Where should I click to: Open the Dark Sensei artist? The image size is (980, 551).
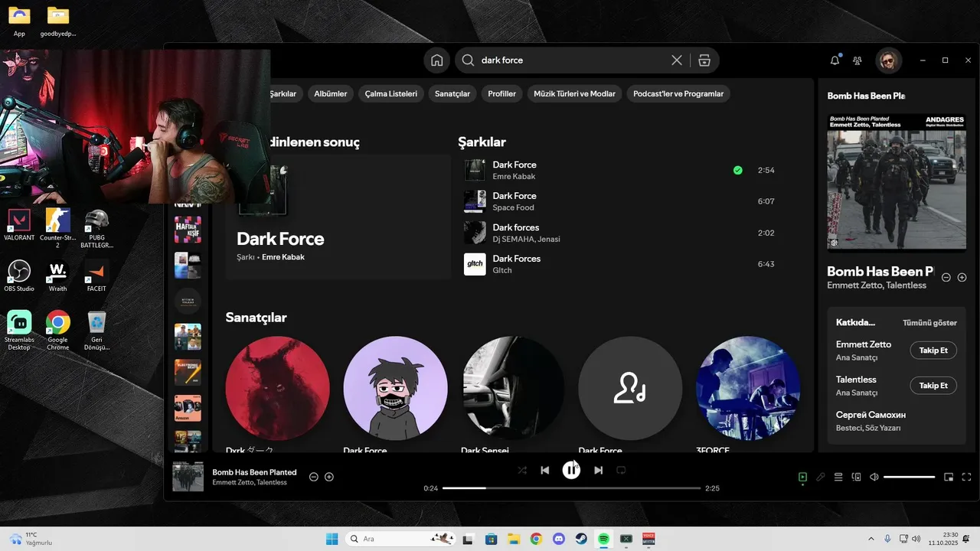pyautogui.click(x=513, y=388)
